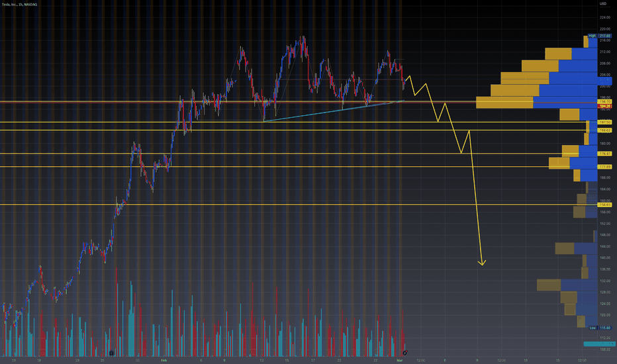Click the 158.65 level price label
The width and height of the screenshot is (617, 364).
click(x=604, y=205)
